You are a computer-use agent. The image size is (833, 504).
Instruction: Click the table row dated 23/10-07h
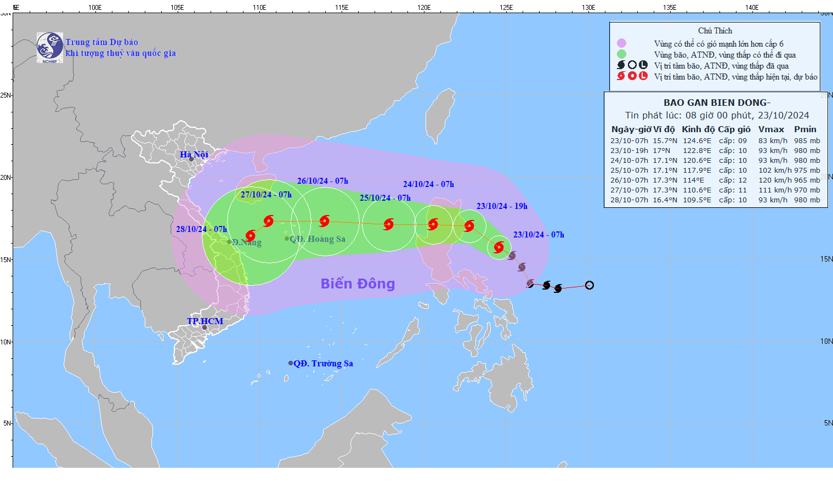(715, 141)
